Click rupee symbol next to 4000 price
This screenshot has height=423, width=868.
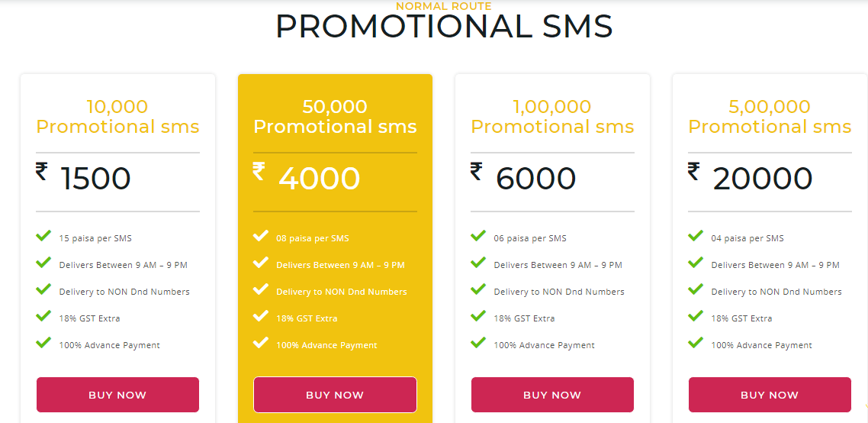[259, 171]
